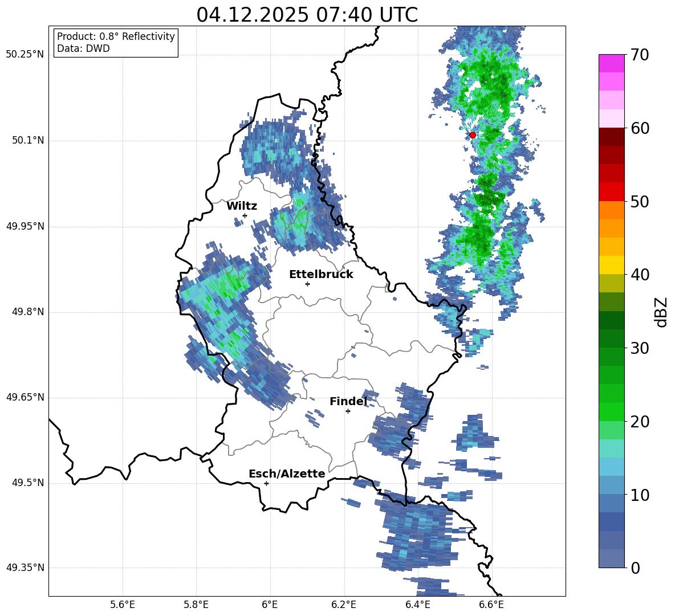Click the Wiltz city label
The height and width of the screenshot is (616, 675).
pyautogui.click(x=242, y=206)
